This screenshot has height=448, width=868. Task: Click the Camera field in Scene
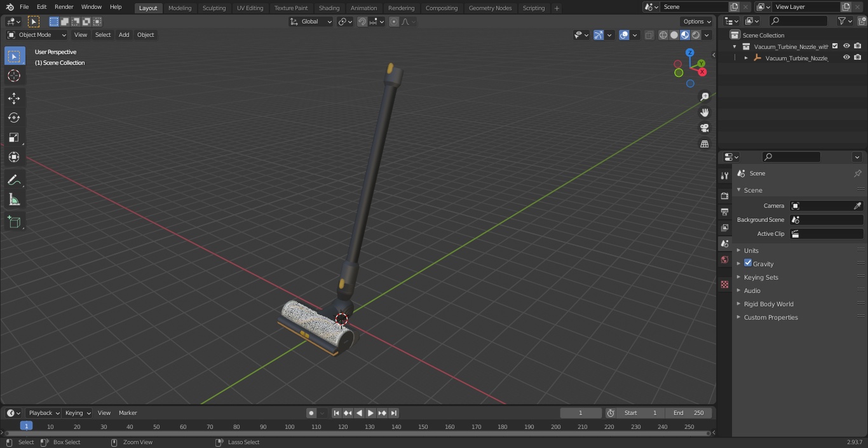(826, 206)
